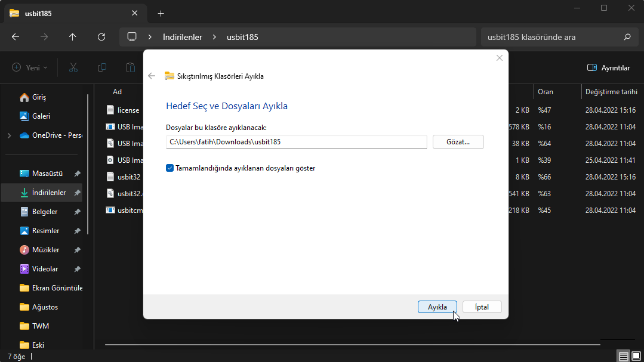This screenshot has height=362, width=644.
Task: Click the back arrow in the extract dialog
Action: pyautogui.click(x=152, y=76)
